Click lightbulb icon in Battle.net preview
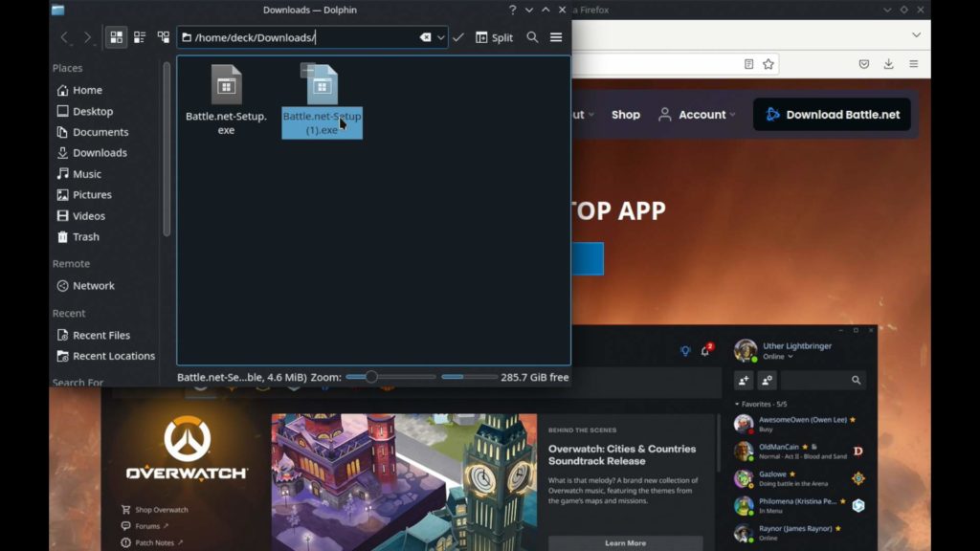The width and height of the screenshot is (980, 551). click(685, 351)
